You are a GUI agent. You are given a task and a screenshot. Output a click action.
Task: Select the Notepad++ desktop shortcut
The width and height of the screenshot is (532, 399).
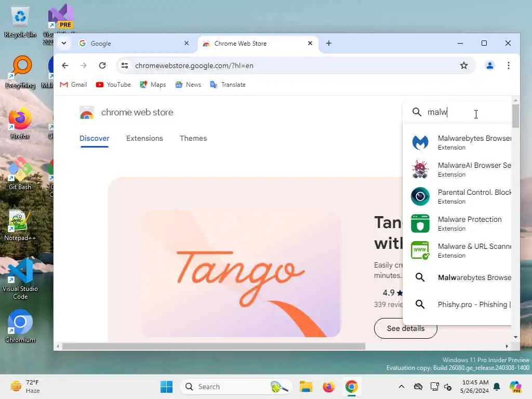(20, 225)
